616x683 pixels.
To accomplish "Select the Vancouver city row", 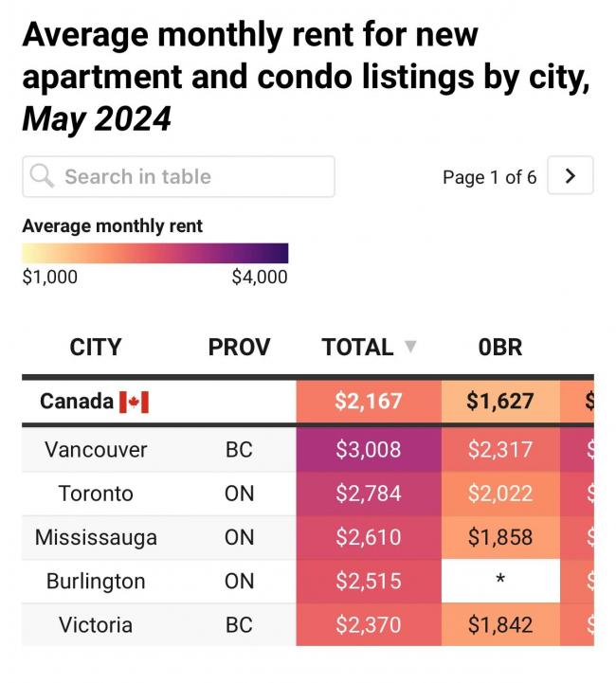I will point(96,450).
